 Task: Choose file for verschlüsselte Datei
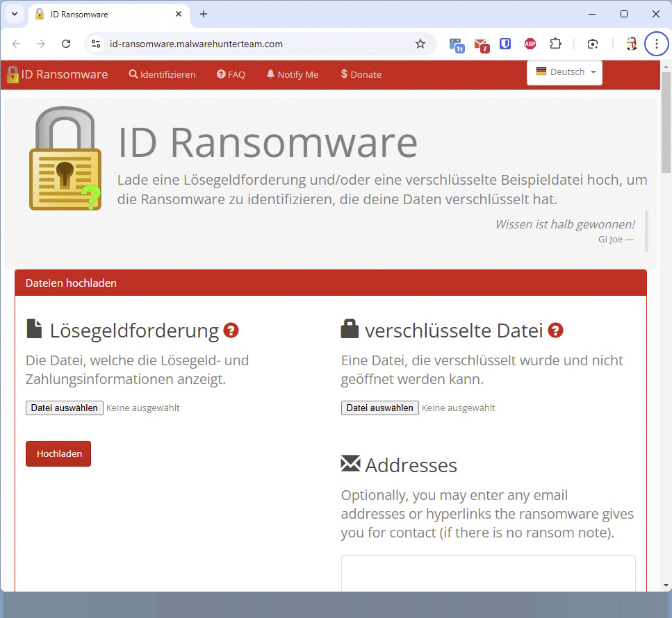379,408
